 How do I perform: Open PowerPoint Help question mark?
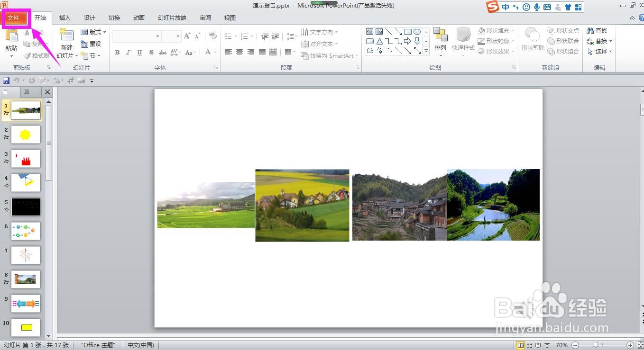(x=641, y=18)
